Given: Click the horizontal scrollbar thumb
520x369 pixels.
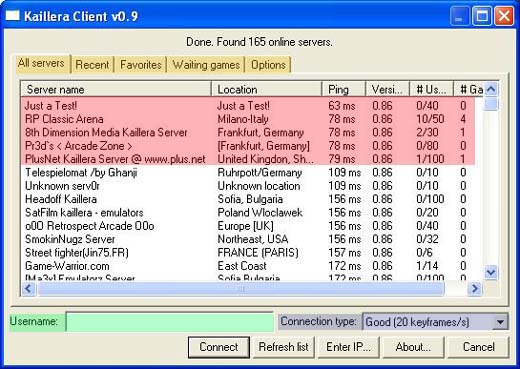Looking at the screenshot, I should click(241, 289).
